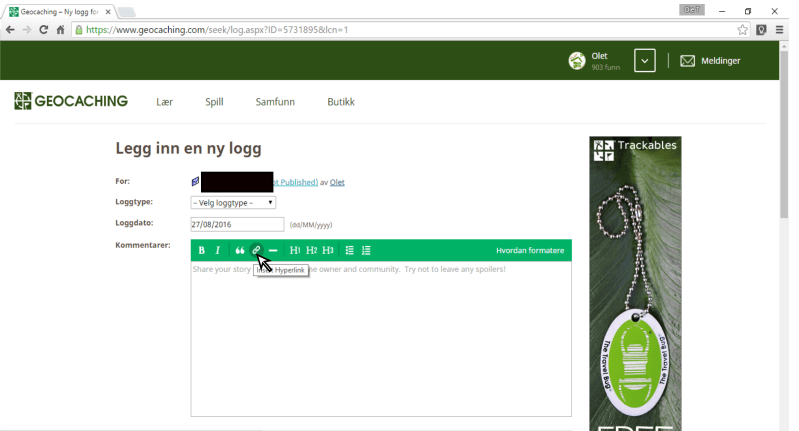This screenshot has width=799, height=431.
Task: Go forward in browser history
Action: [26, 30]
